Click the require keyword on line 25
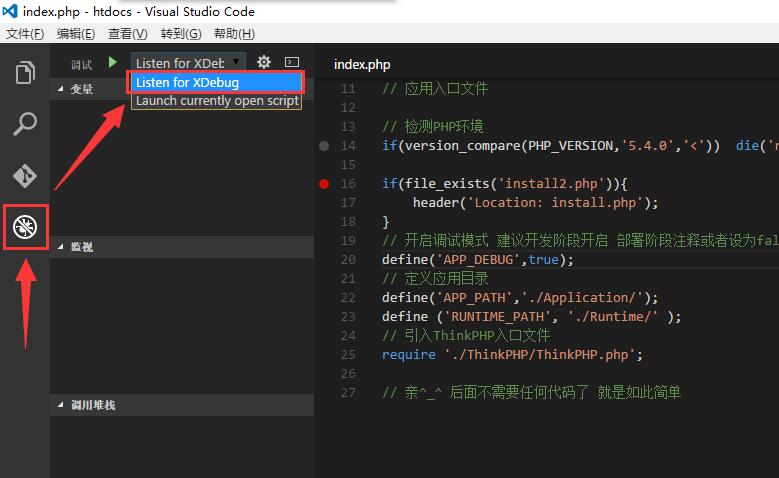Screen dimensions: 779x478 point(408,355)
